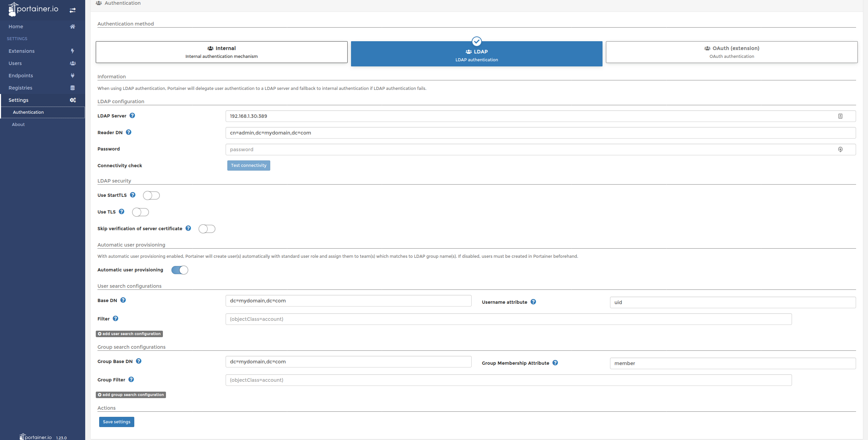Image resolution: width=868 pixels, height=440 pixels.
Task: Click the Home icon in the sidebar
Action: [72, 26]
